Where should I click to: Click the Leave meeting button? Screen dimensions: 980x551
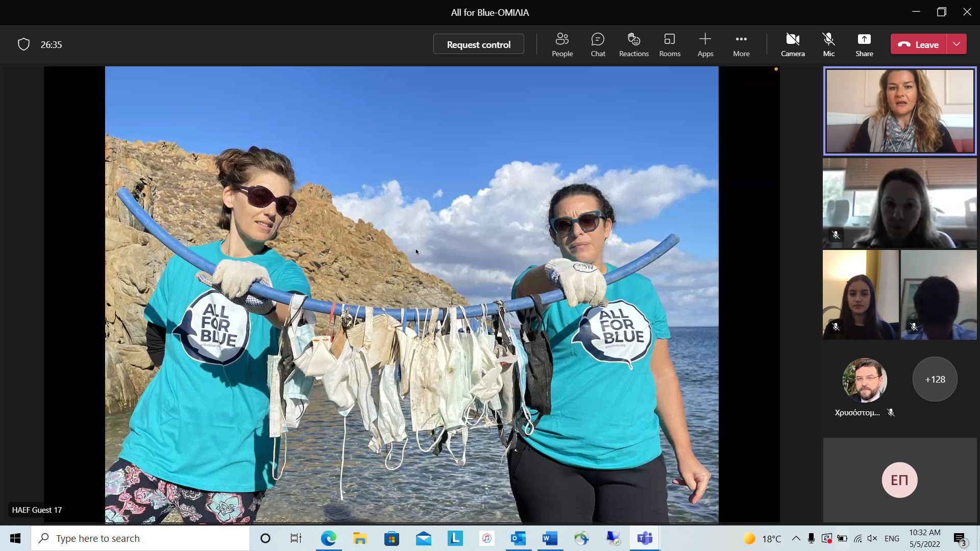(x=919, y=44)
